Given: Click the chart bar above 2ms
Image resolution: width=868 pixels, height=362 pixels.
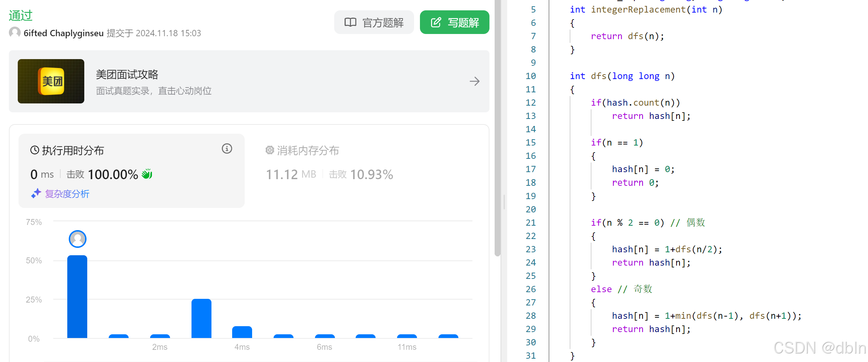Looking at the screenshot, I should [160, 336].
